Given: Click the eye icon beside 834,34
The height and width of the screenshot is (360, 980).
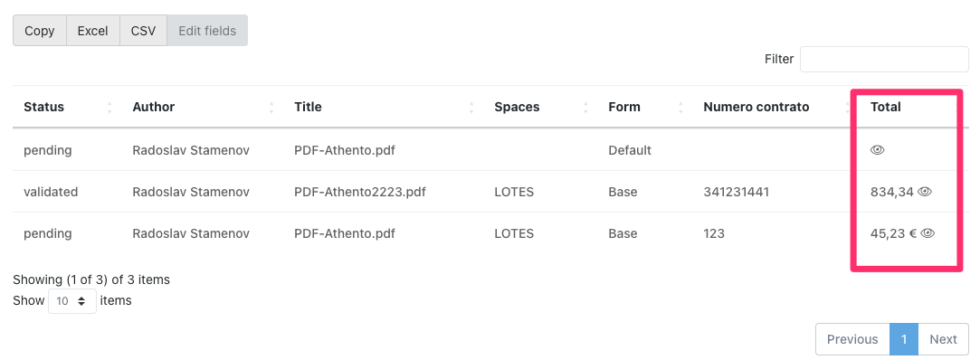Looking at the screenshot, I should (925, 192).
